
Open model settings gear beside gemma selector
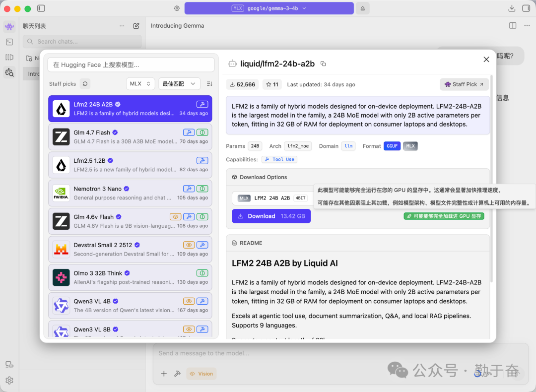point(177,8)
